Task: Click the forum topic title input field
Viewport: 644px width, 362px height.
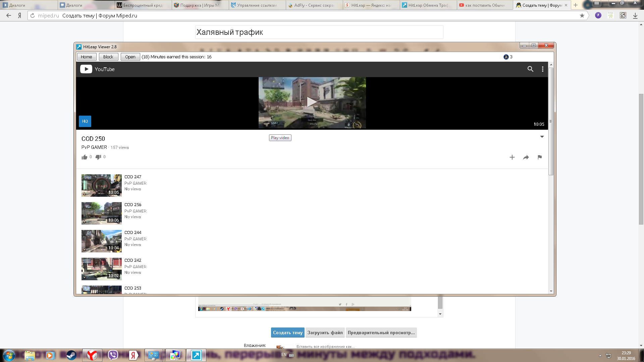Action: [x=319, y=32]
